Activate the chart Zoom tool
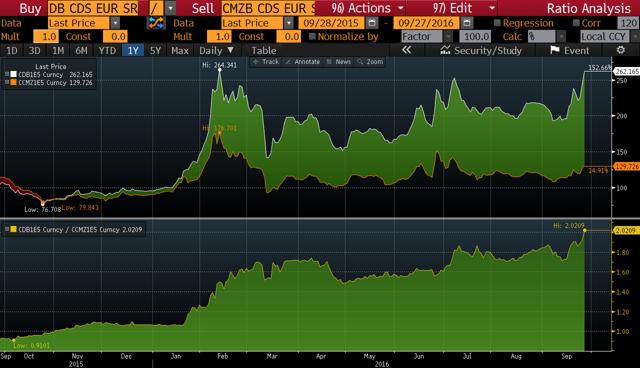The width and height of the screenshot is (640, 368). coord(370,62)
